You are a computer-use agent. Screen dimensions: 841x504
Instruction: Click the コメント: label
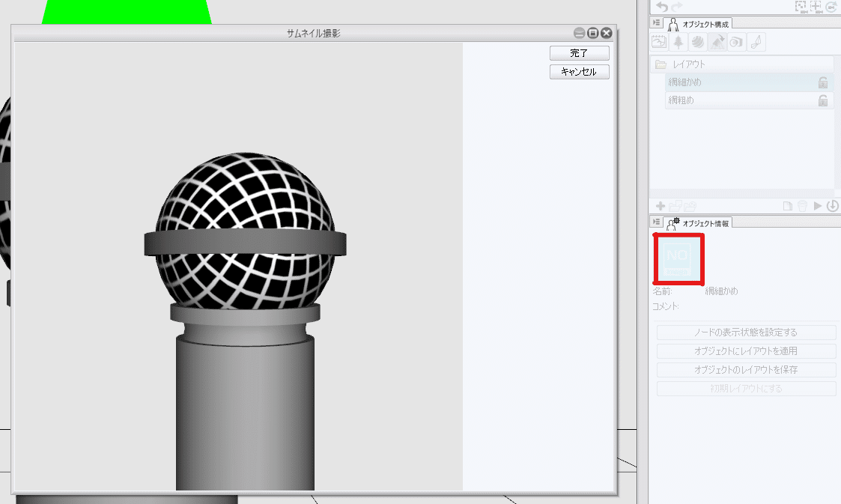(666, 306)
